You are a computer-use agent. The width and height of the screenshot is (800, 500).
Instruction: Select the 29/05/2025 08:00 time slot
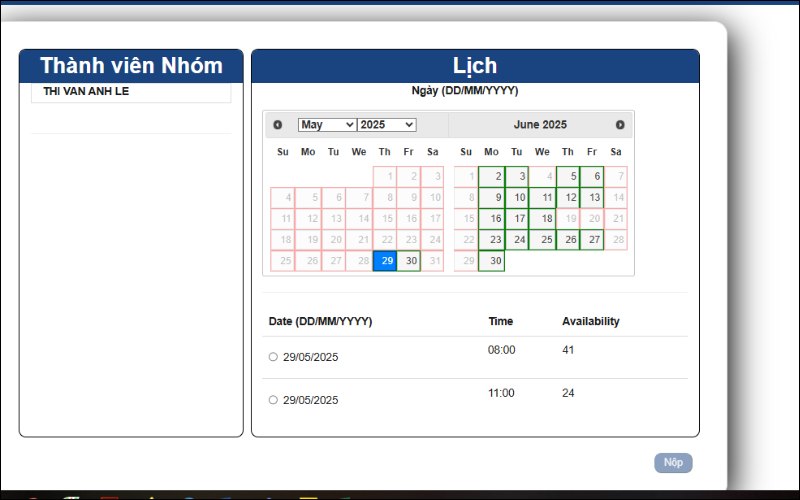coord(274,357)
